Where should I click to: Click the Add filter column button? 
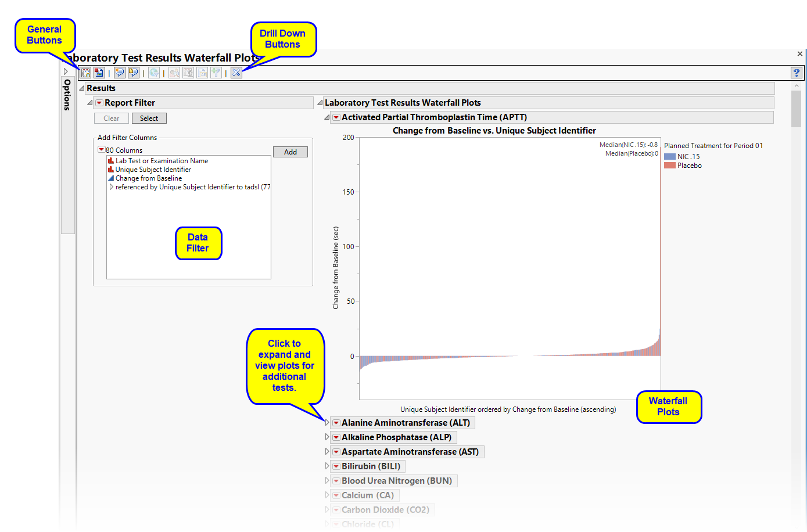pyautogui.click(x=290, y=152)
